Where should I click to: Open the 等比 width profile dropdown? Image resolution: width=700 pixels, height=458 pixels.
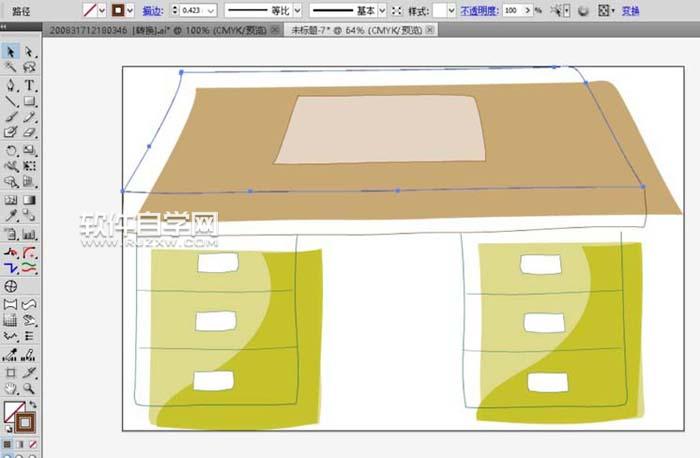[x=297, y=11]
